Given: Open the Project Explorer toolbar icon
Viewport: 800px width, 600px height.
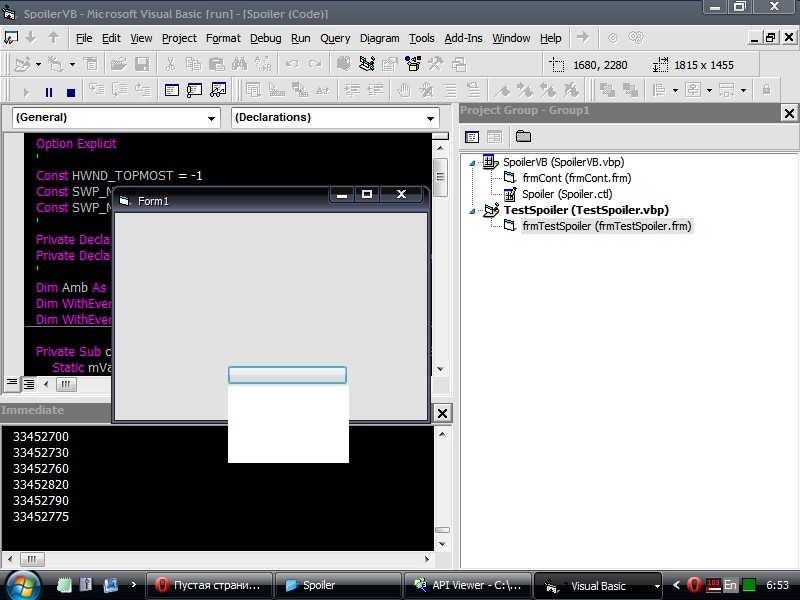Looking at the screenshot, I should coord(366,64).
